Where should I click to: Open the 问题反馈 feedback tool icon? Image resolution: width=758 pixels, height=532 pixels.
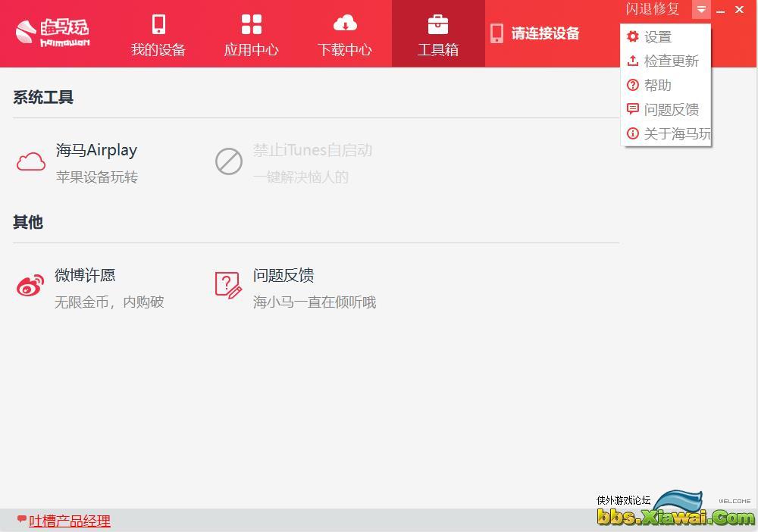228,286
